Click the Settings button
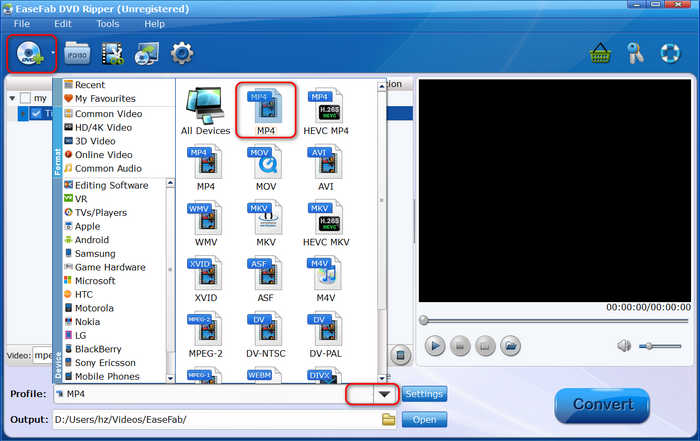The height and width of the screenshot is (441, 700). (424, 394)
